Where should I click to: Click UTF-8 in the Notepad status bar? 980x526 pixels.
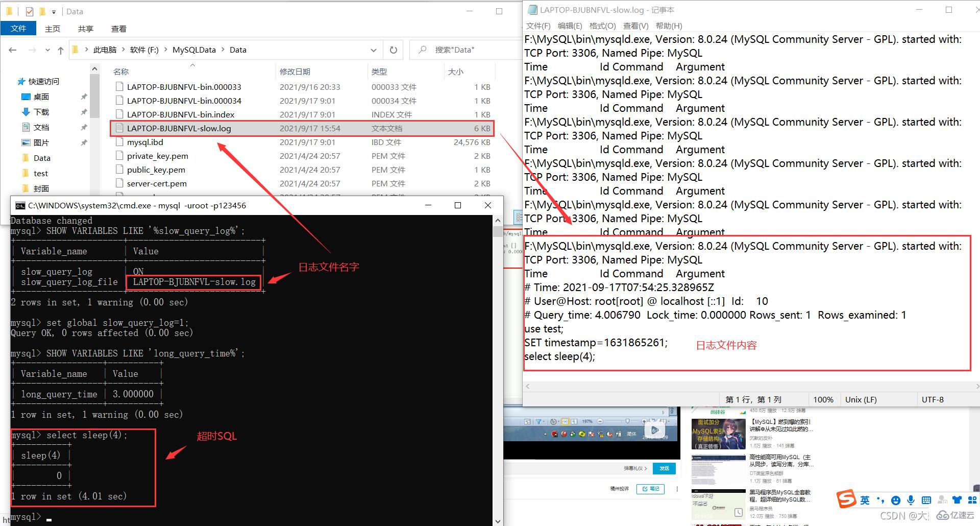click(x=934, y=399)
